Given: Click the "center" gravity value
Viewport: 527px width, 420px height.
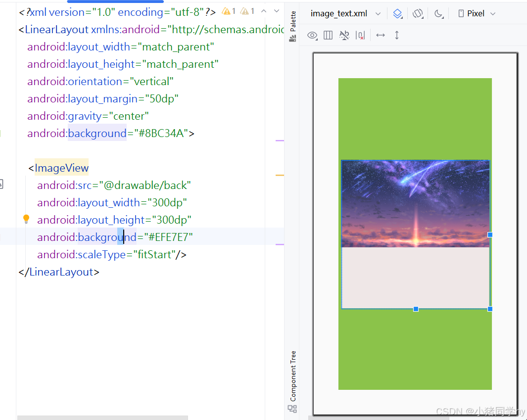Looking at the screenshot, I should click(129, 116).
